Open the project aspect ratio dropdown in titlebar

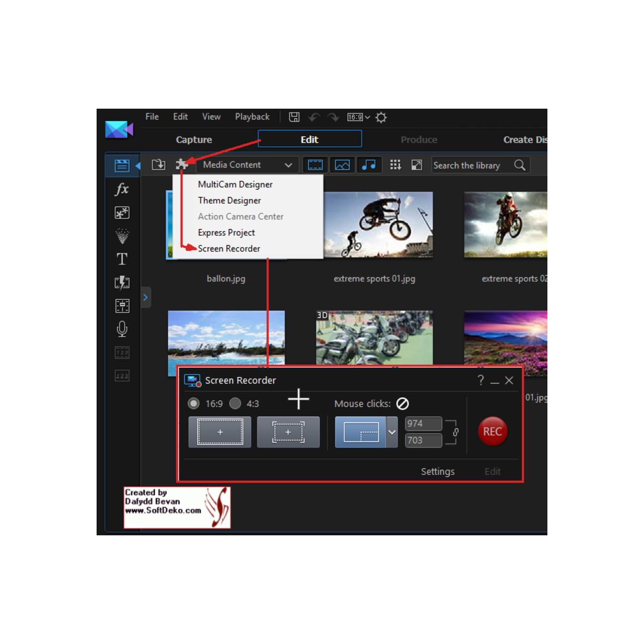[x=358, y=117]
